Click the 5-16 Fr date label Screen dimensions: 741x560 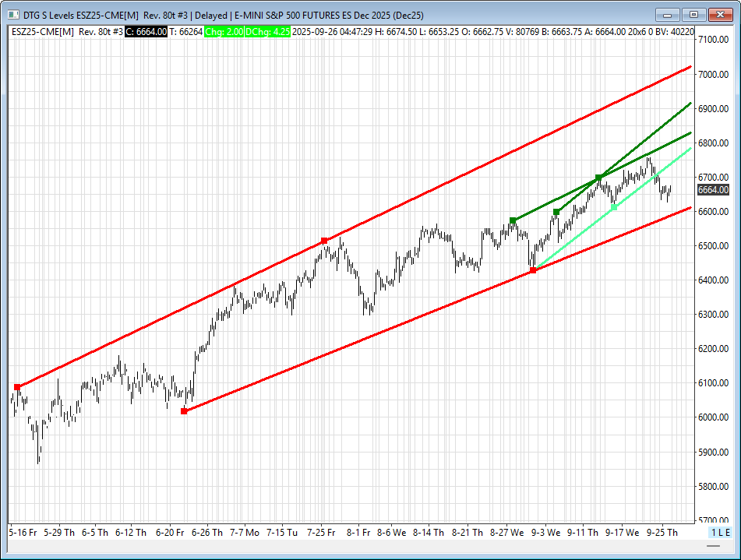23,533
